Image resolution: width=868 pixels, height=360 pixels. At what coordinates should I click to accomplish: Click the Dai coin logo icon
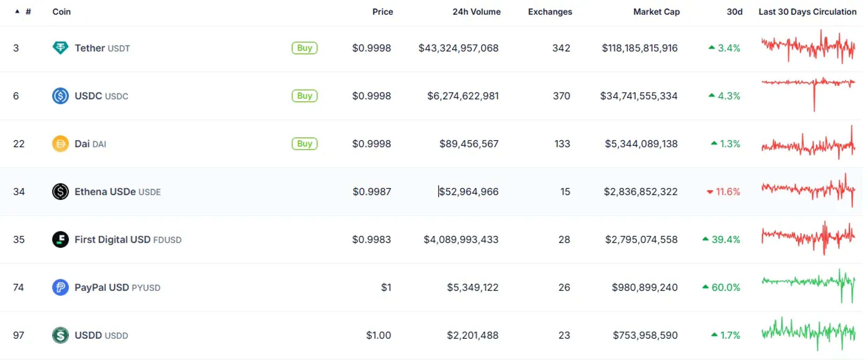point(60,144)
